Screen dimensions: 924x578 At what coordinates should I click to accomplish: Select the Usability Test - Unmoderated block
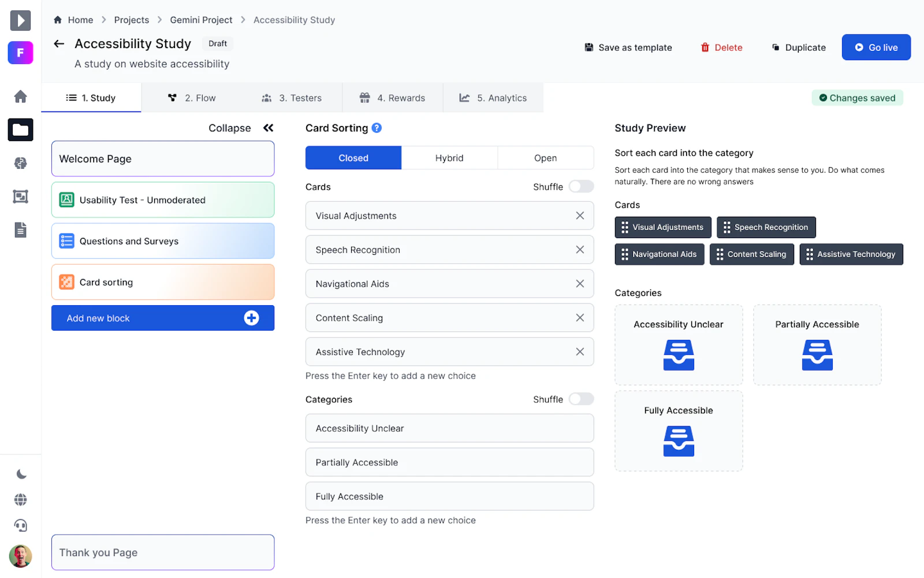163,200
